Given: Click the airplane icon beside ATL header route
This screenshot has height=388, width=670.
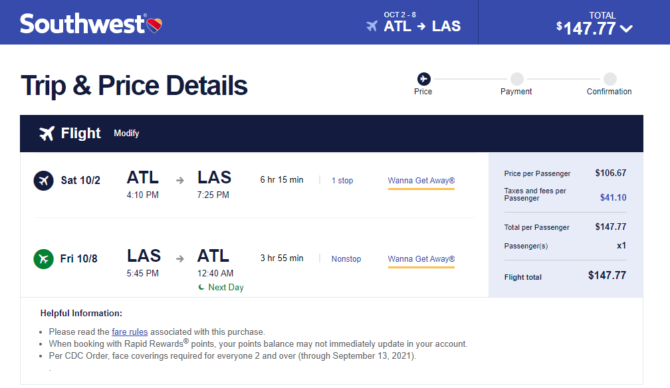Looking at the screenshot, I should [372, 26].
